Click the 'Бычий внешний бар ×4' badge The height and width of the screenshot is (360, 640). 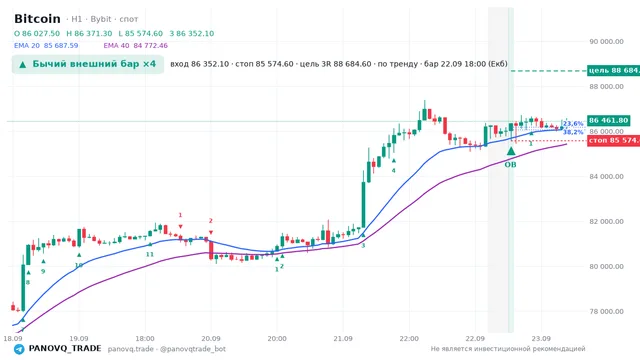88,64
